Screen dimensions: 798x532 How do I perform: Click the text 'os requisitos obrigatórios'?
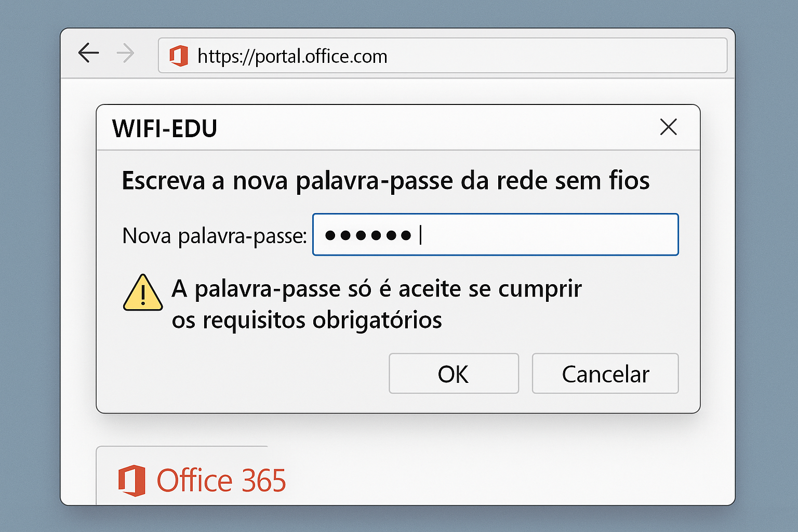(307, 320)
